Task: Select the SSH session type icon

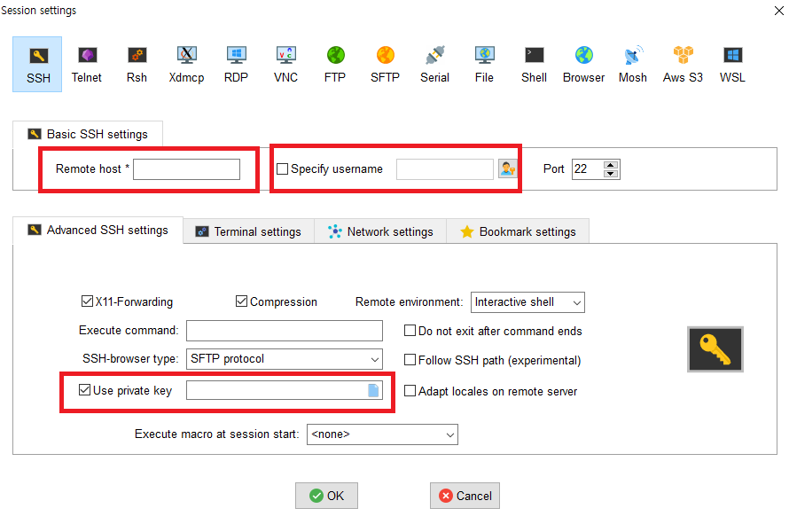Action: click(38, 64)
